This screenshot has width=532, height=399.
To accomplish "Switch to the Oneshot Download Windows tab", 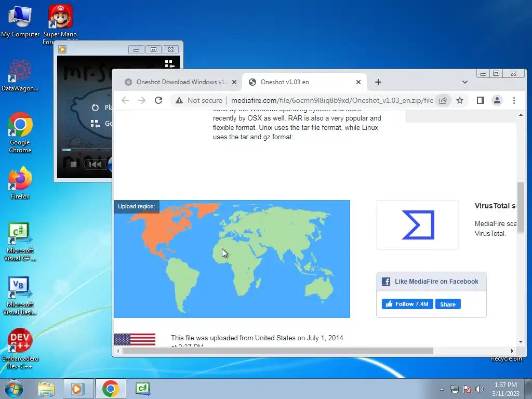I will point(180,82).
